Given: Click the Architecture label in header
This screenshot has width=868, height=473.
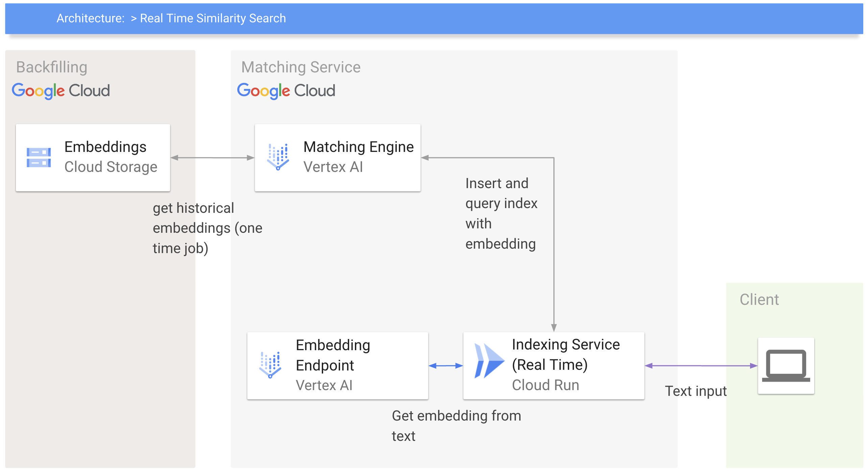Looking at the screenshot, I should (x=90, y=18).
